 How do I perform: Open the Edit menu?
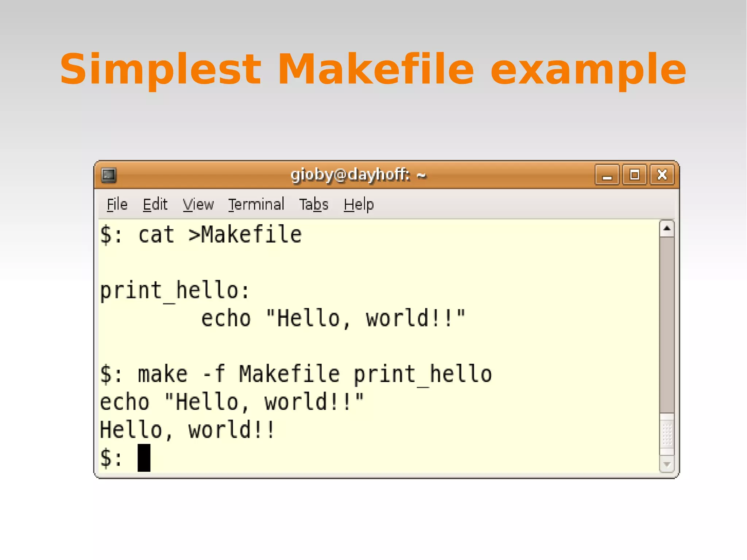(x=155, y=204)
